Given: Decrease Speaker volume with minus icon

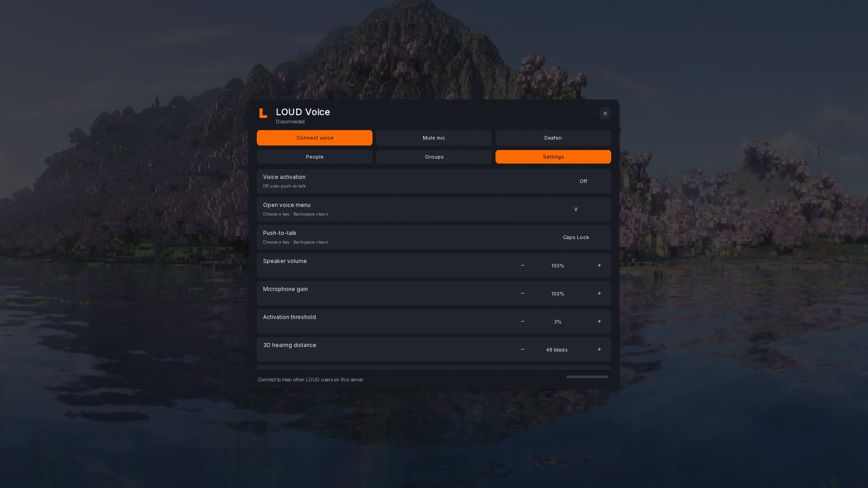Looking at the screenshot, I should pos(523,265).
